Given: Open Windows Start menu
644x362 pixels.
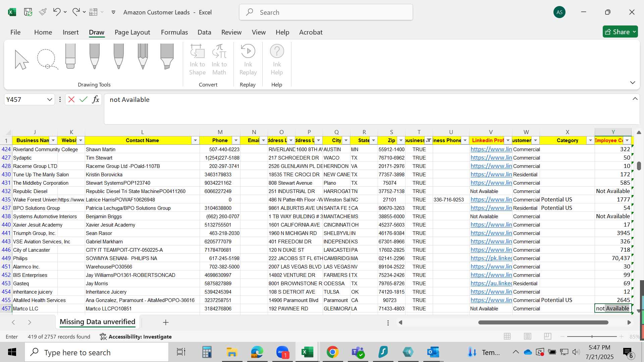Looking at the screenshot, I should click(x=12, y=352).
